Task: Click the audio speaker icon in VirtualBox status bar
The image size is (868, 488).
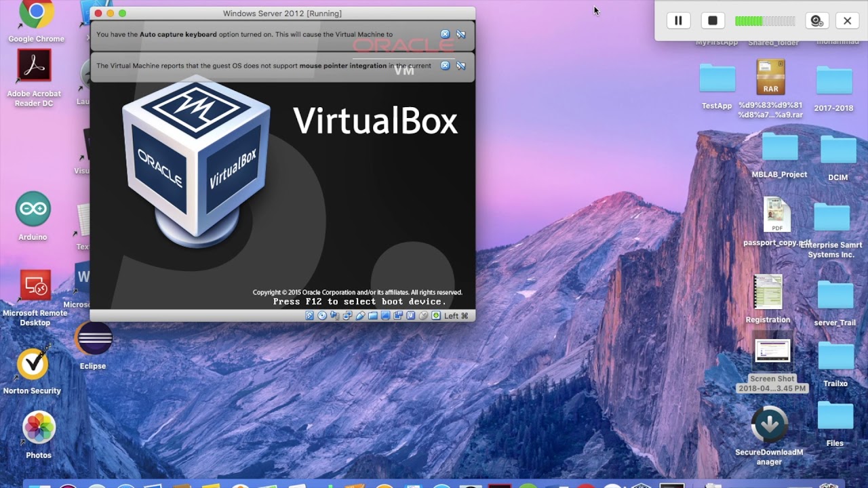Action: click(x=335, y=316)
